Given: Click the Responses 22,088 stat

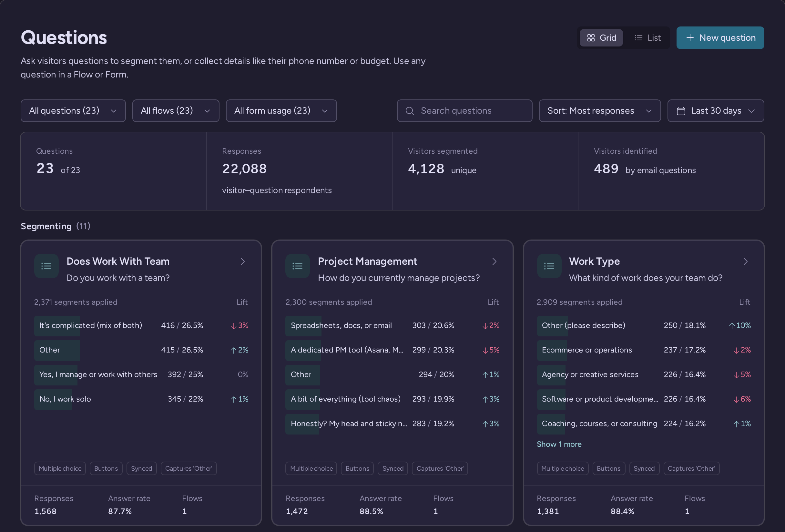Looking at the screenshot, I should [299, 171].
